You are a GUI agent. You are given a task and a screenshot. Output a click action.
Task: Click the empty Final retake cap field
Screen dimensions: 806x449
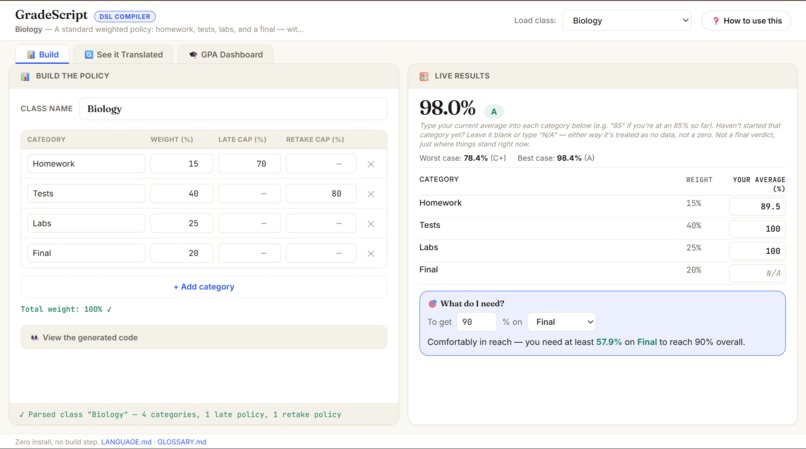[x=321, y=253]
